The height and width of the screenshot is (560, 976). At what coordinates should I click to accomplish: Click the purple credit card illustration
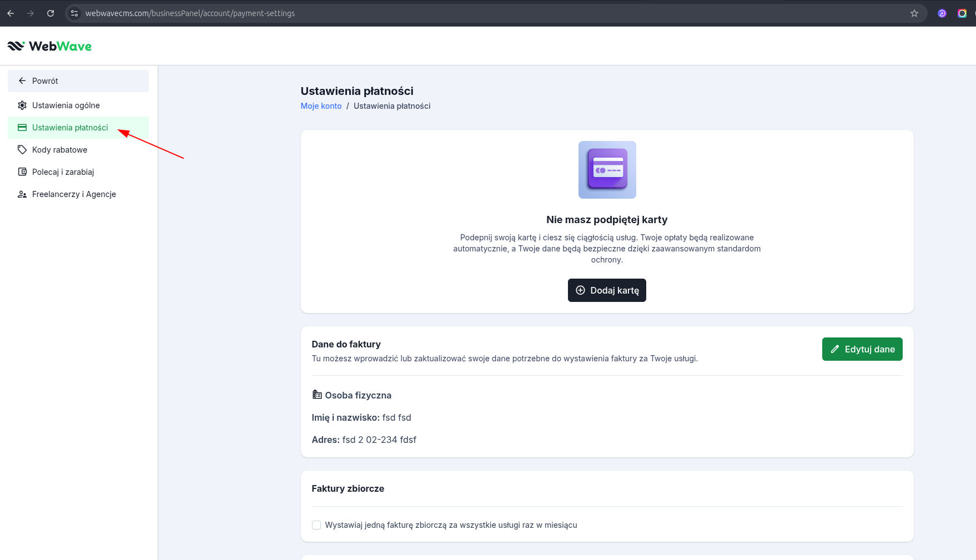pos(607,170)
